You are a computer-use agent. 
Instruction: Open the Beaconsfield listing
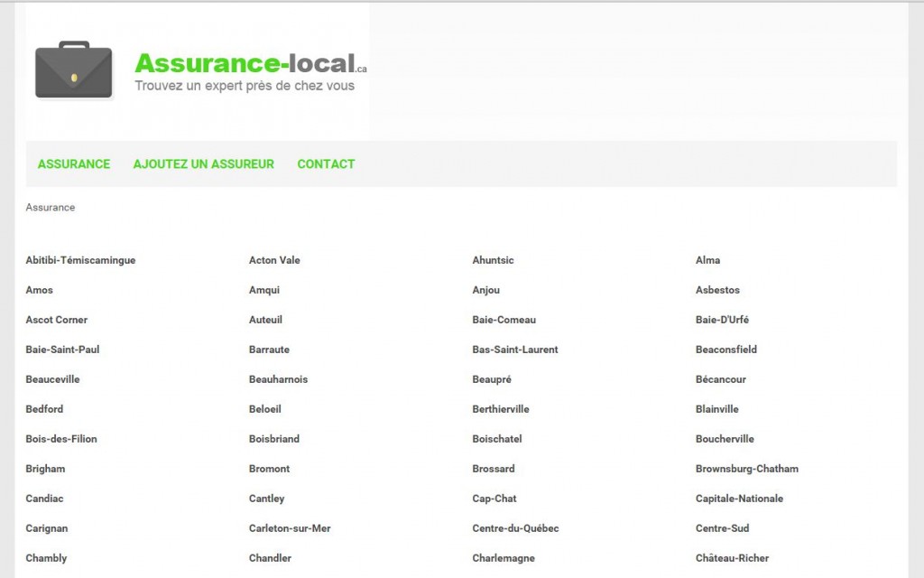tap(725, 350)
